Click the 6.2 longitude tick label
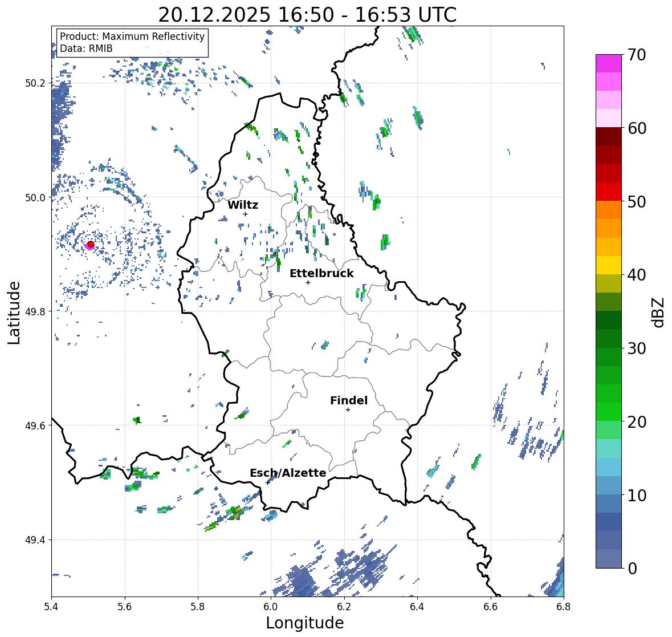The image size is (672, 637). tap(344, 607)
